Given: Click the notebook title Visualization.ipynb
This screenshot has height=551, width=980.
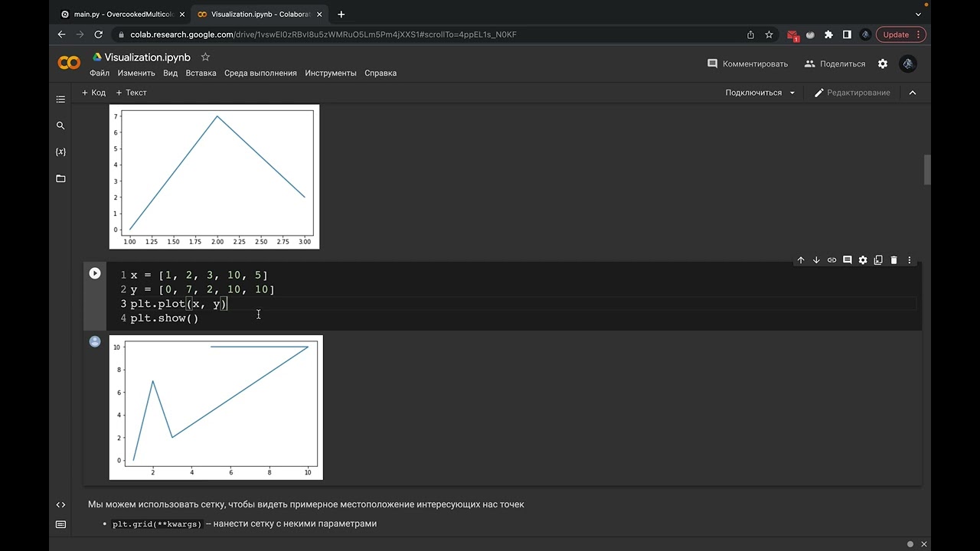Looking at the screenshot, I should click(147, 57).
